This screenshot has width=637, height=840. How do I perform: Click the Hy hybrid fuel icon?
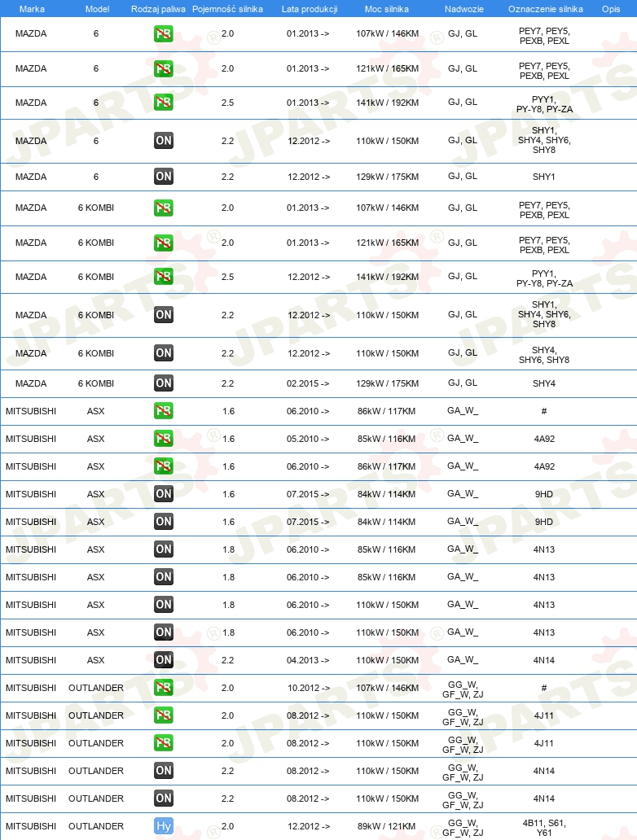[164, 826]
